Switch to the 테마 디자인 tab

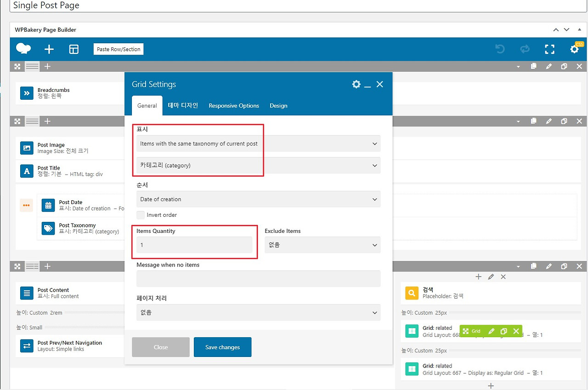(183, 106)
